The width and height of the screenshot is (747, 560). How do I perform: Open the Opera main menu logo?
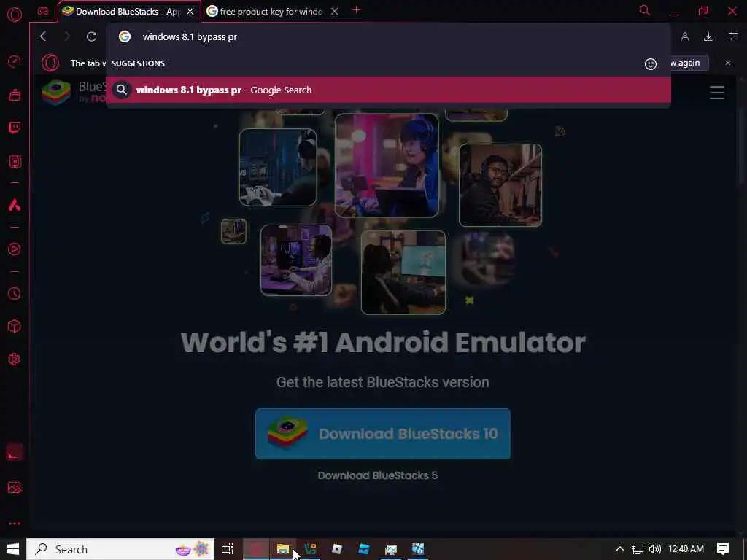point(15,15)
